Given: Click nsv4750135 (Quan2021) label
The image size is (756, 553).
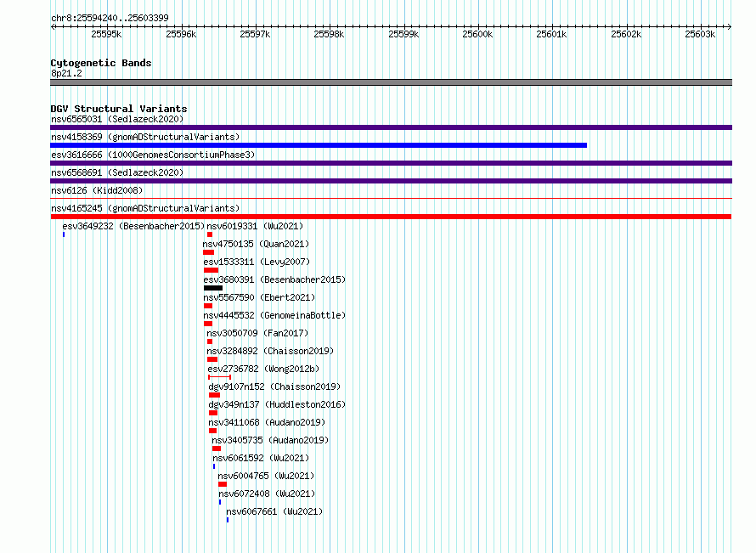Looking at the screenshot, I should pyautogui.click(x=256, y=244).
